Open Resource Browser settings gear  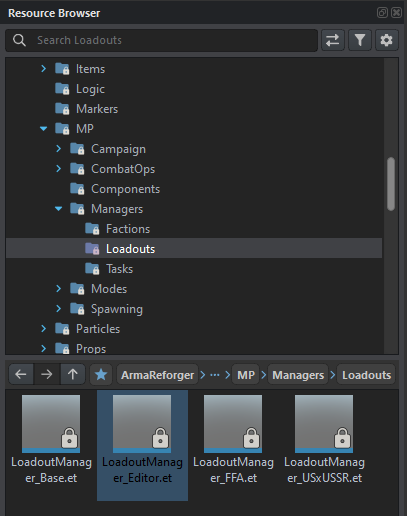(x=387, y=40)
